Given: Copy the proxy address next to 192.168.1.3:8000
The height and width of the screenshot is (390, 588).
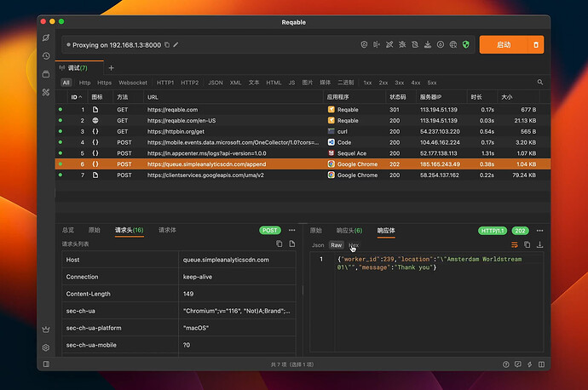Looking at the screenshot, I should pos(167,45).
